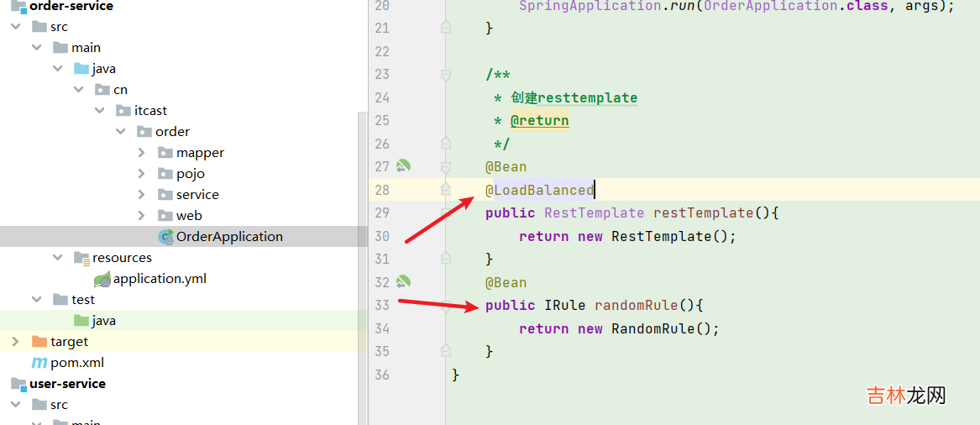Select the user-service module

67,384
